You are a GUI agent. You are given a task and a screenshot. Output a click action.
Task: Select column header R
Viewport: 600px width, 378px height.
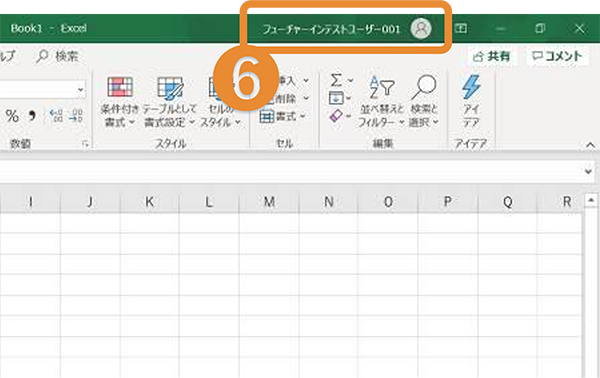pos(560,202)
